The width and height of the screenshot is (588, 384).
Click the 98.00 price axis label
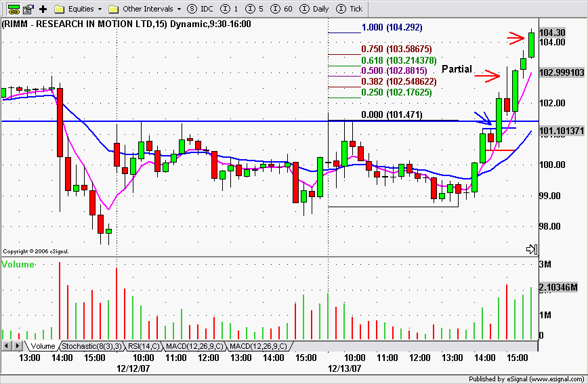550,226
